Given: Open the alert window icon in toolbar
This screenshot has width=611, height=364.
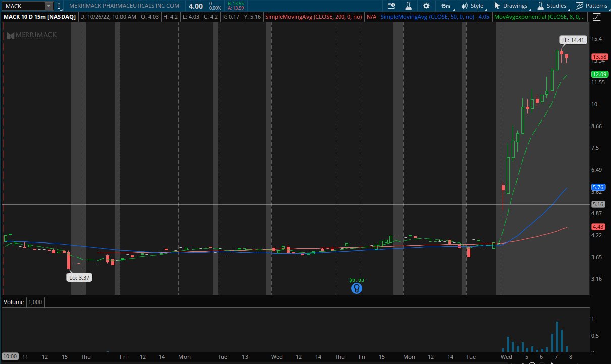Looking at the screenshot, I should pos(392,6).
